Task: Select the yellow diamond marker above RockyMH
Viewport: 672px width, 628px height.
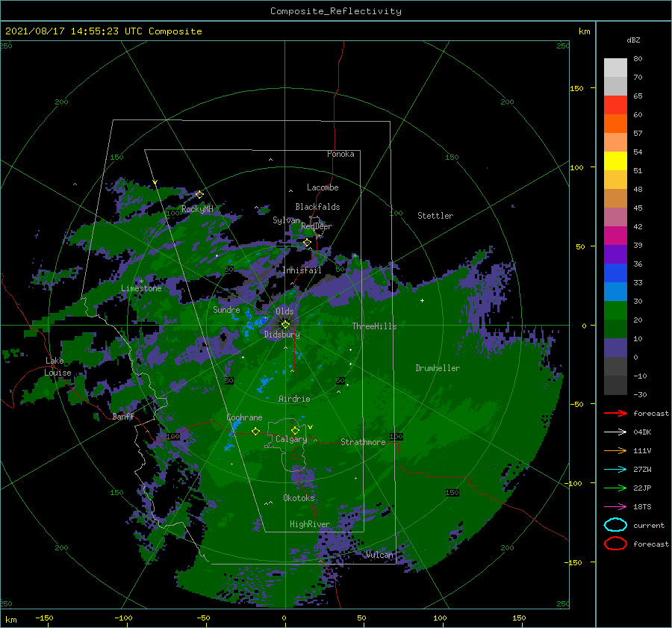Action: 199,195
